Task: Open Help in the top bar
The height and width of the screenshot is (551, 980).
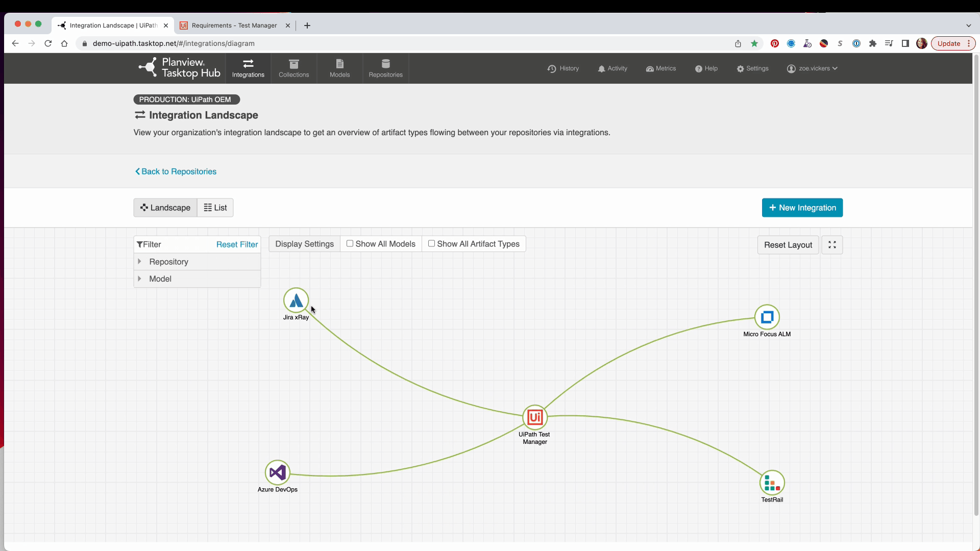Action: pyautogui.click(x=706, y=68)
